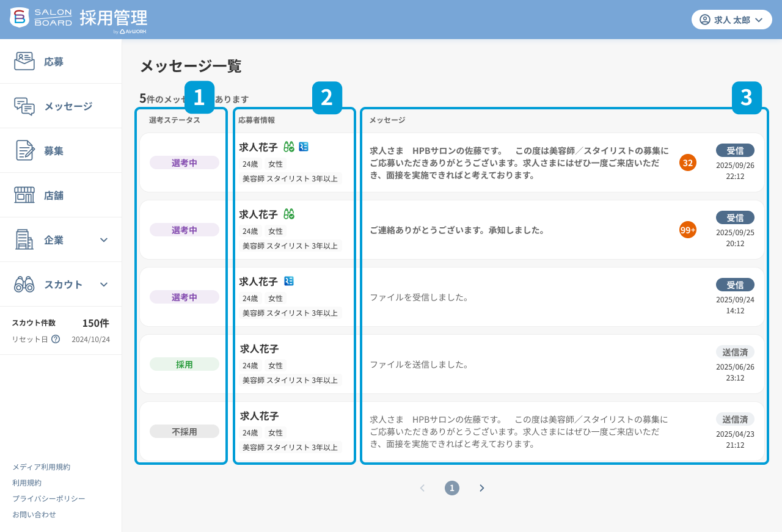Select 店舗 from the sidebar menu

tap(54, 195)
